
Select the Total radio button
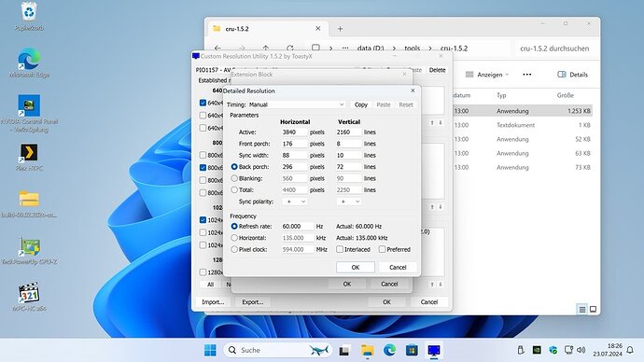pos(234,190)
